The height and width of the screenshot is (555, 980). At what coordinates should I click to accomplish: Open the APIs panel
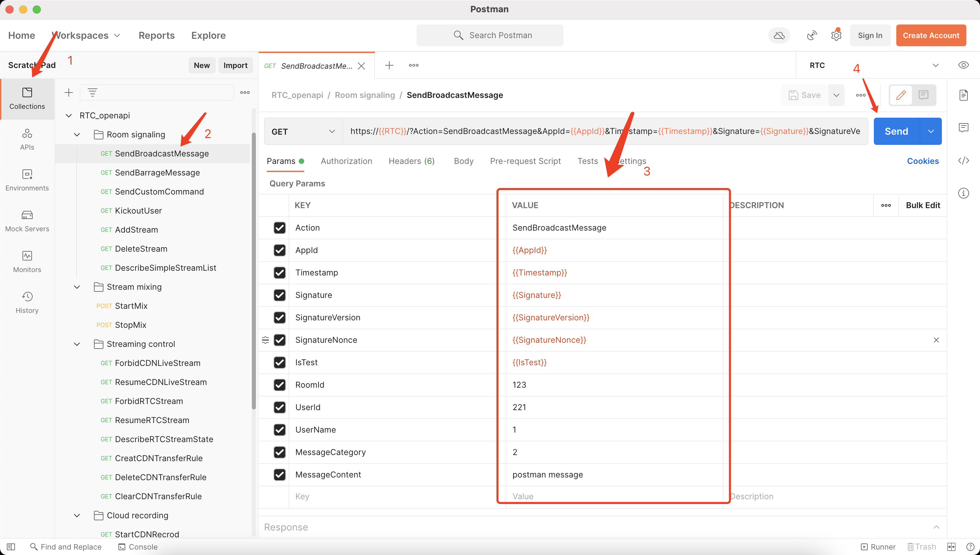[x=27, y=139]
